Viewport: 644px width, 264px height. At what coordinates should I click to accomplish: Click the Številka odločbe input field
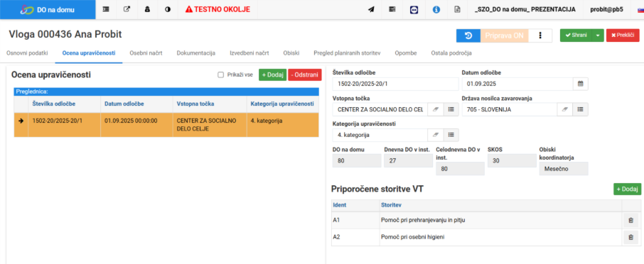pos(395,84)
